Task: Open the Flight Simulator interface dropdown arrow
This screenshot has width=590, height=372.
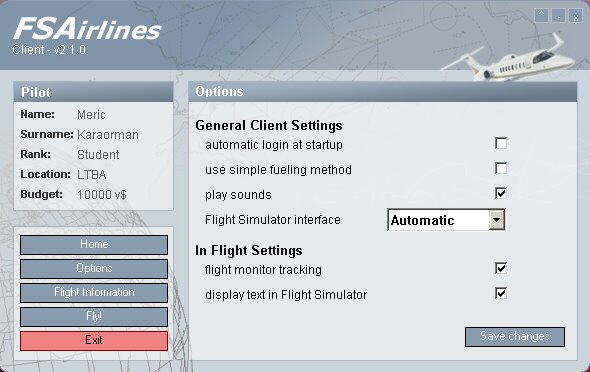Action: coord(497,220)
